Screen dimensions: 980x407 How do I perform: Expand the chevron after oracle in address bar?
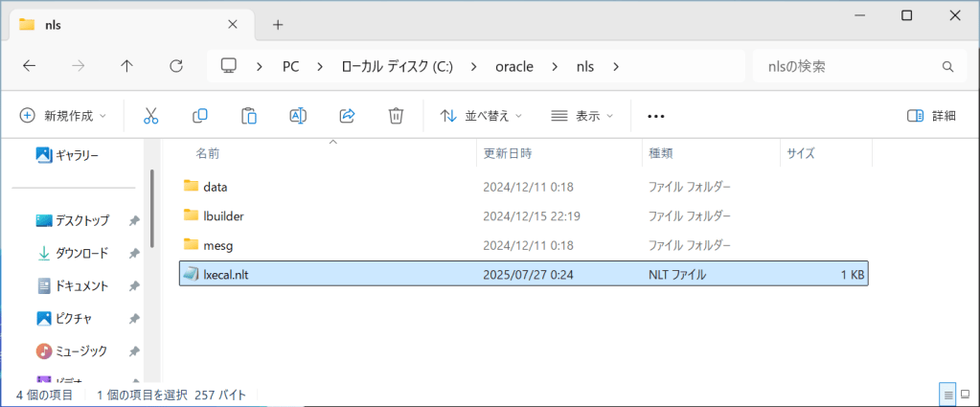pyautogui.click(x=554, y=66)
